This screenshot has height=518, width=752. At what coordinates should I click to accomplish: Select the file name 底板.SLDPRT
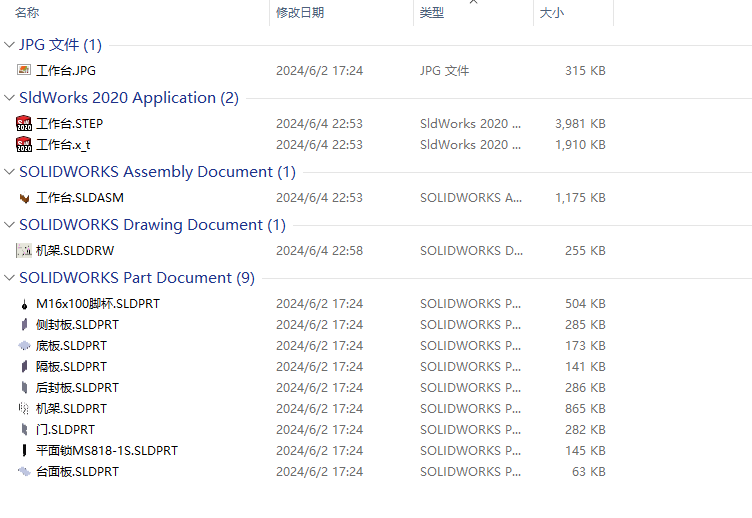(71, 346)
